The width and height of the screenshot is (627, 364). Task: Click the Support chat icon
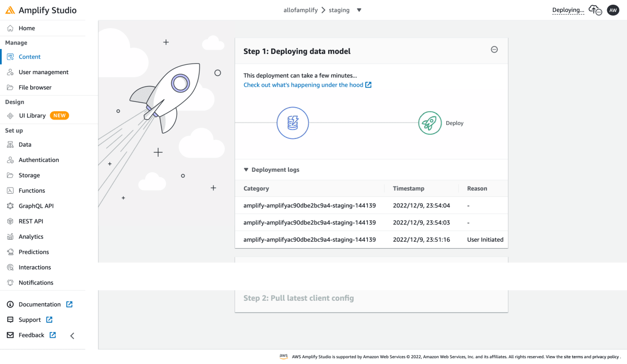click(x=10, y=320)
